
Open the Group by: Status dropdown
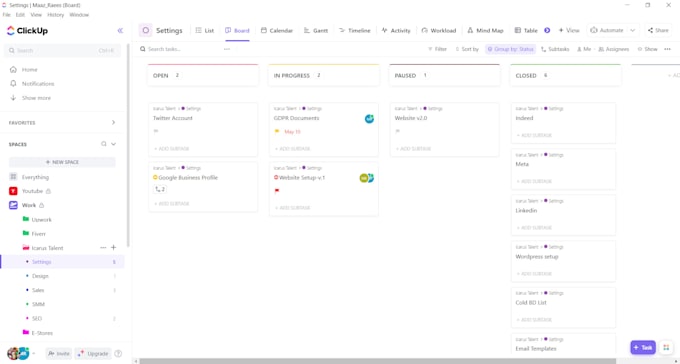pos(510,49)
